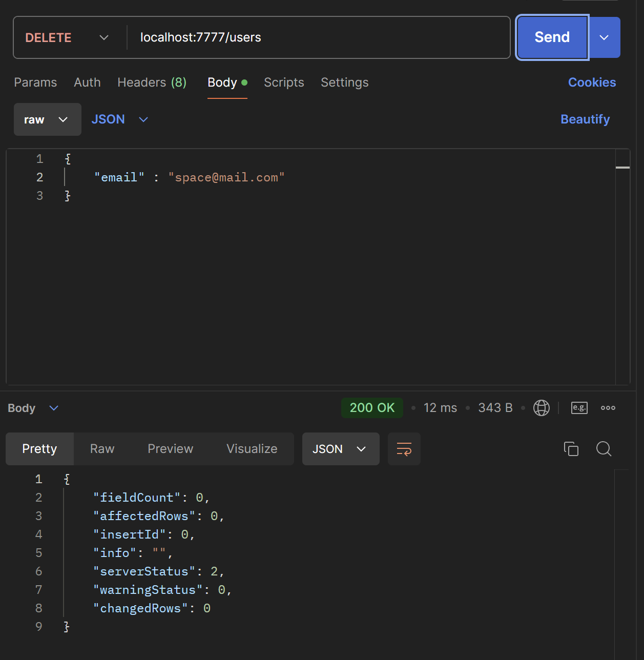Switch to the Auth tab

(87, 82)
